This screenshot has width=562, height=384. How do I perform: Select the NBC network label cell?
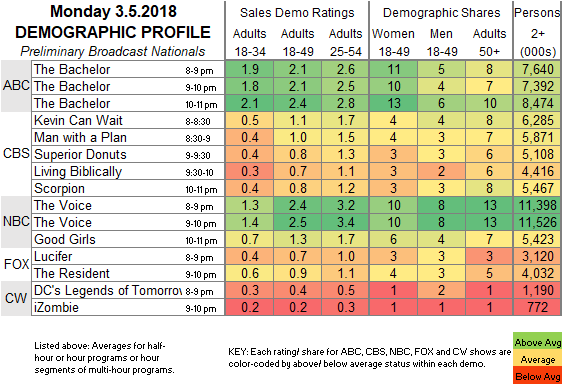point(16,222)
